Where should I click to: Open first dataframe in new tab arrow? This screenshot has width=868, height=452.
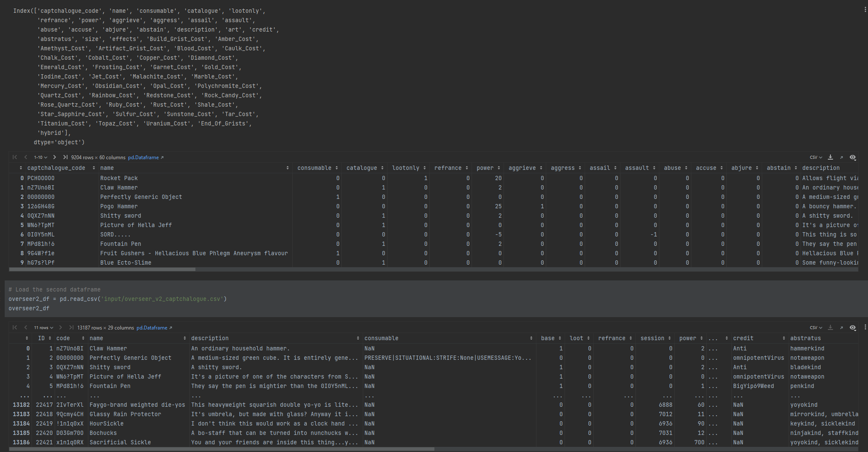[x=842, y=157]
